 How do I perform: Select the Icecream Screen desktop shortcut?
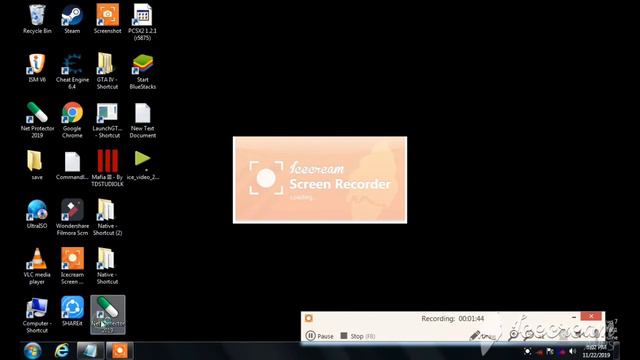[72, 266]
